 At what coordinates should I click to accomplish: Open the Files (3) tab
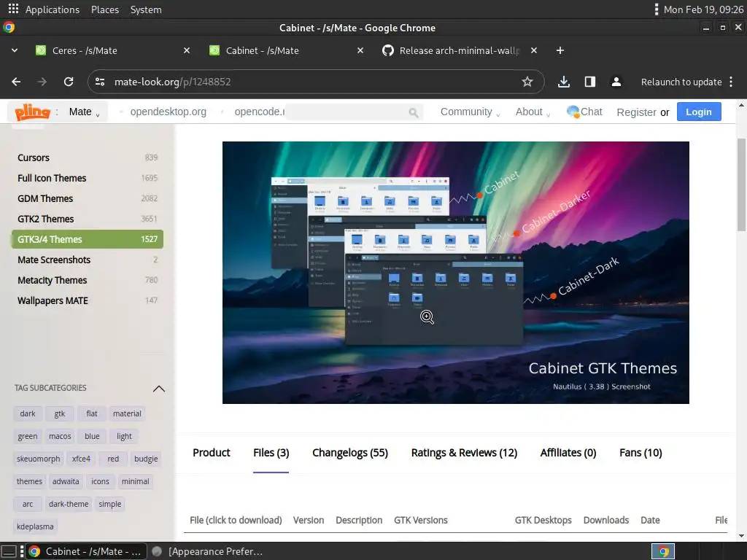tap(271, 453)
